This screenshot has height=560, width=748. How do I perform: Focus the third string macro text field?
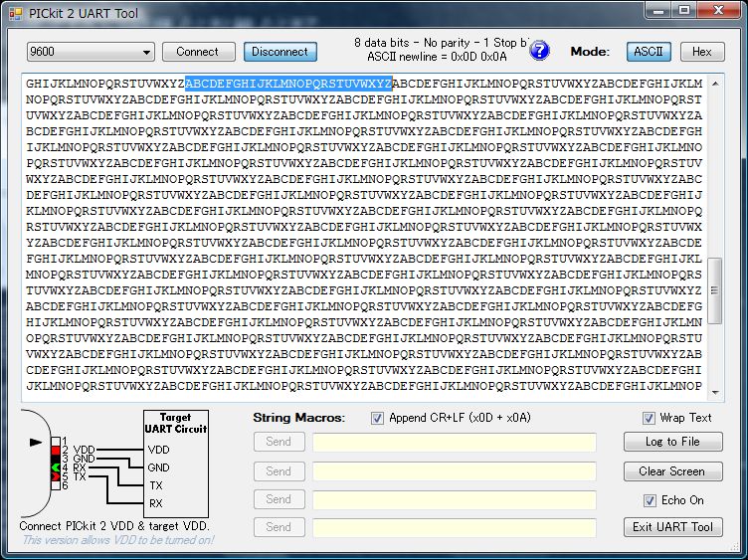[x=455, y=499]
